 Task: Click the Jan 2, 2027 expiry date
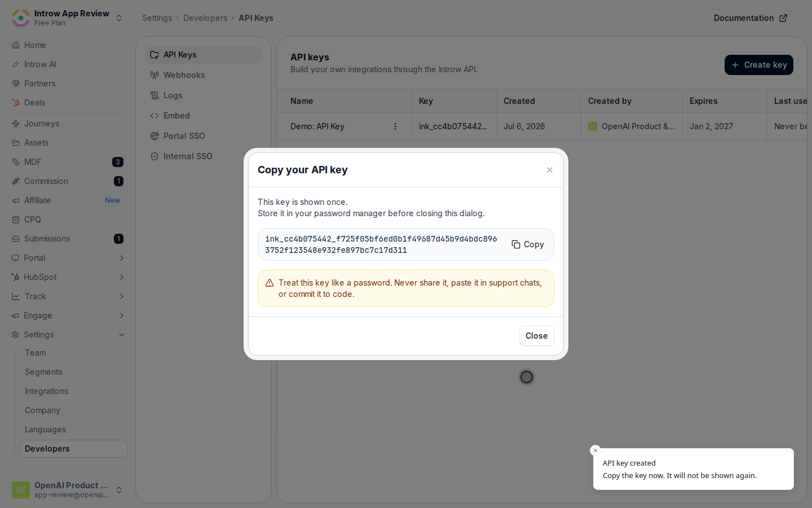tap(711, 126)
